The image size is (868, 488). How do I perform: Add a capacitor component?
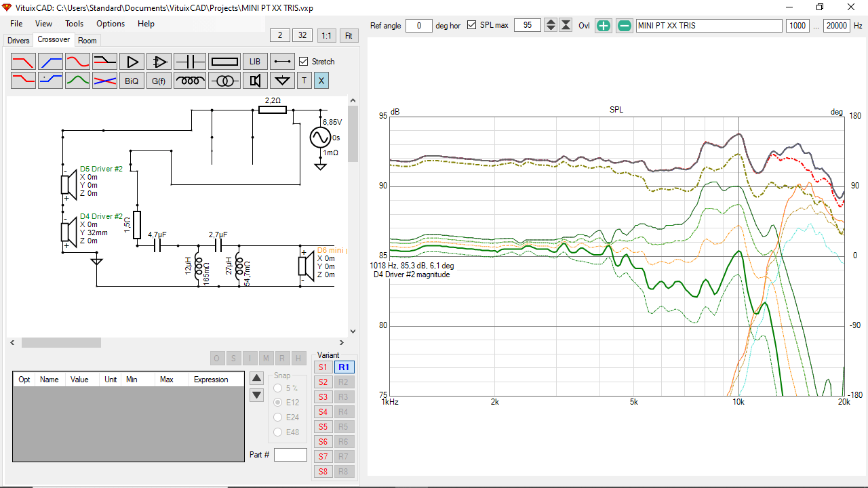tap(190, 62)
